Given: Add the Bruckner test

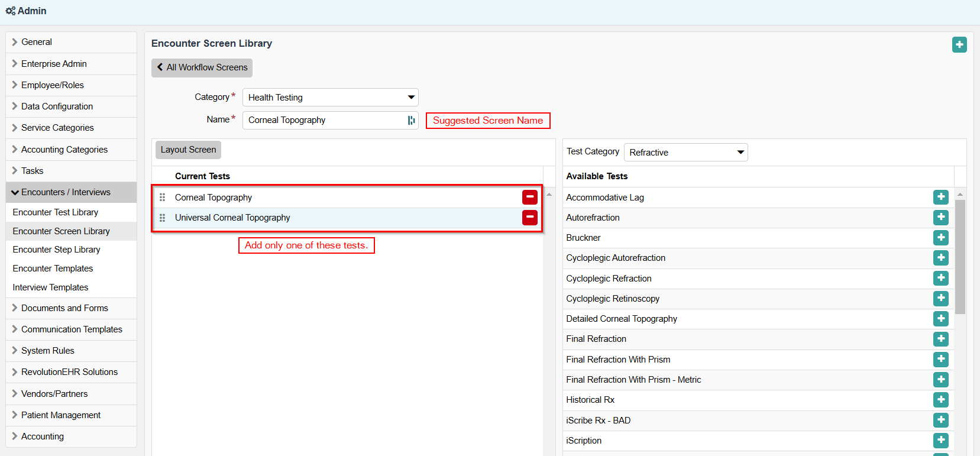Looking at the screenshot, I should 940,238.
